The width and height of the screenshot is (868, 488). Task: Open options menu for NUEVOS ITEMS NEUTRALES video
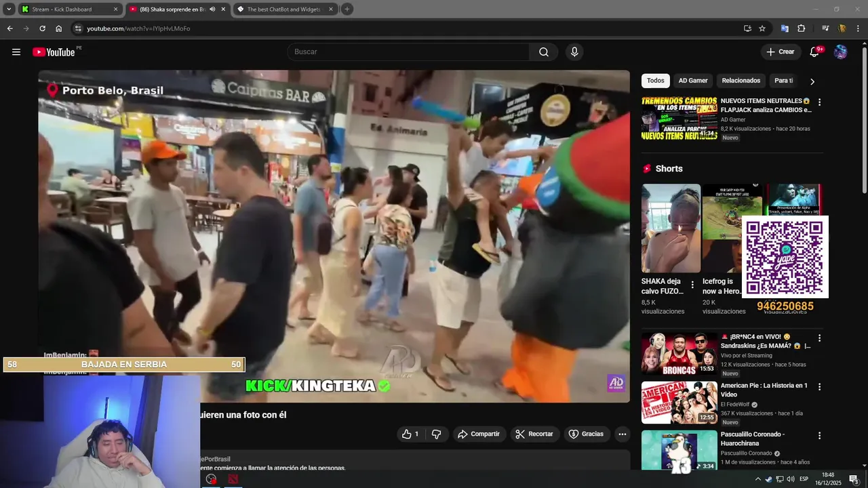tap(819, 102)
